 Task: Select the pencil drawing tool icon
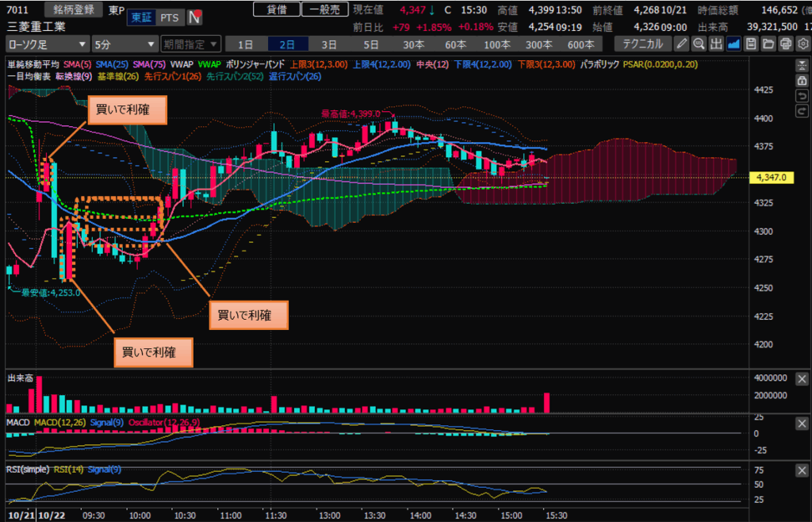point(681,44)
